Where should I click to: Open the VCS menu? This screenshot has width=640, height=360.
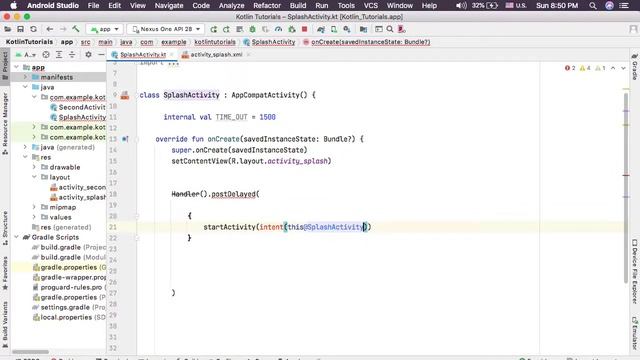click(370, 6)
